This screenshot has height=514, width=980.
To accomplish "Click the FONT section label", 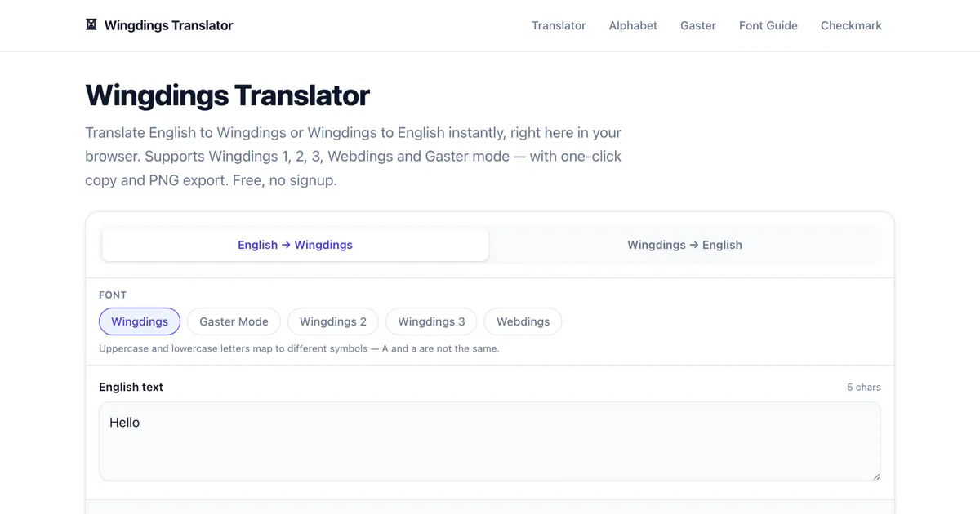I will click(x=113, y=295).
